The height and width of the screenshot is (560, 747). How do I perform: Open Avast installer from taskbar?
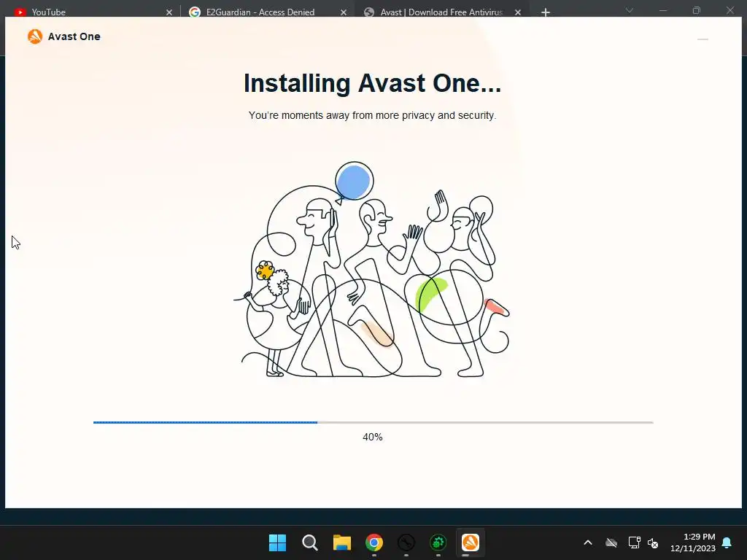click(471, 542)
